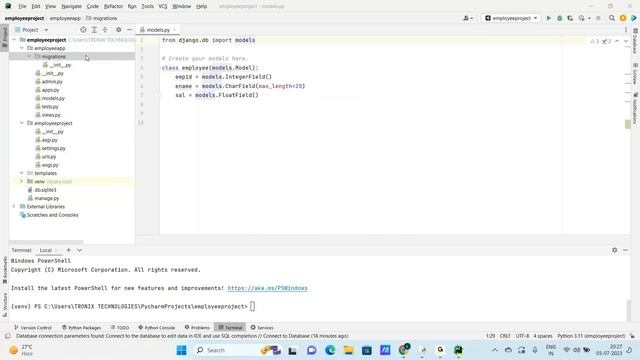Select admin.py in project tree
The image size is (640, 360).
52,82
